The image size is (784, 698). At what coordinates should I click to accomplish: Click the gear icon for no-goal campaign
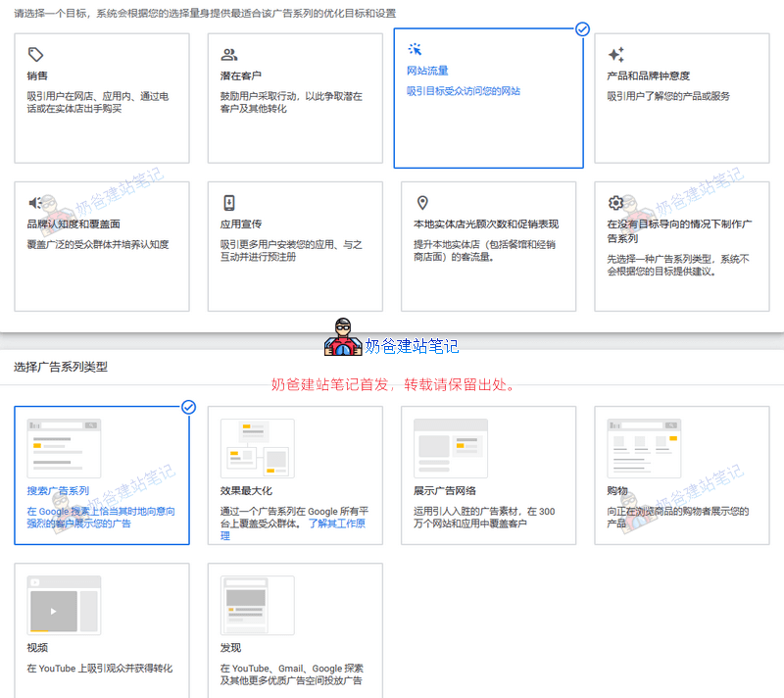coord(615,203)
